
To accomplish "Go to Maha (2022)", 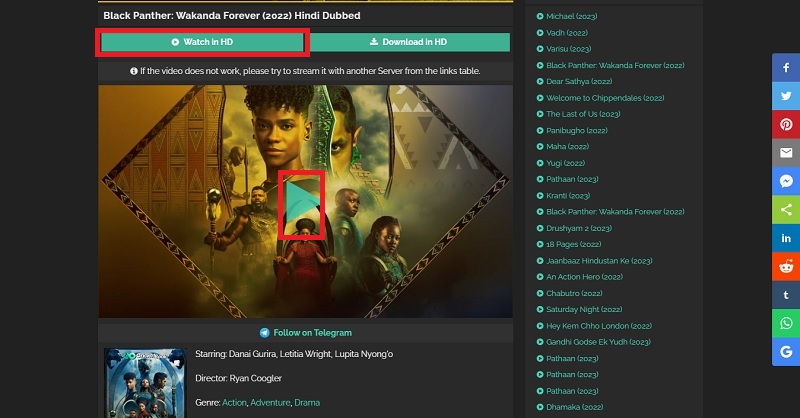I will pyautogui.click(x=563, y=146).
